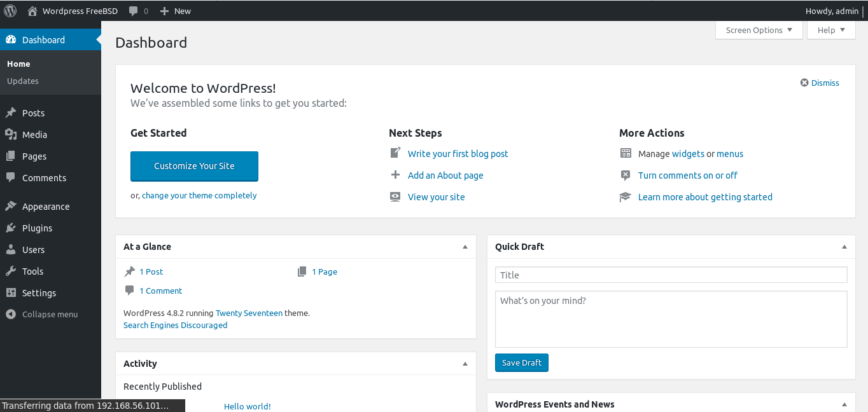Screen dimensions: 868x412
Task: Click the Settings sliders icon in sidebar
Action: pos(11,292)
